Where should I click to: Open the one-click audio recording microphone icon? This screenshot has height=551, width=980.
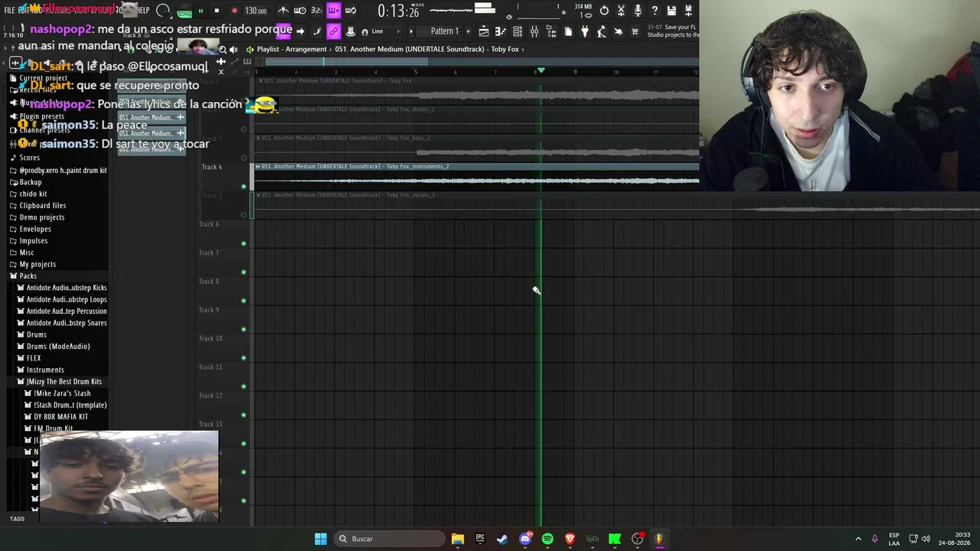tap(638, 11)
